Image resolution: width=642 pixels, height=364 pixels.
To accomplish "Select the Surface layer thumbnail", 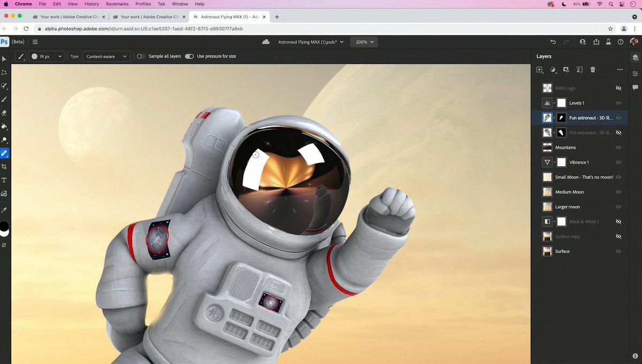I will pyautogui.click(x=547, y=251).
